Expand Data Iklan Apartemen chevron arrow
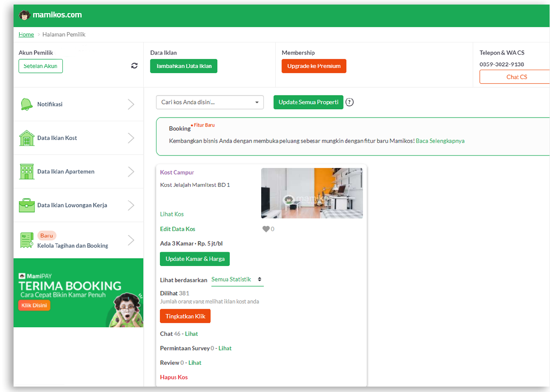 [x=131, y=172]
